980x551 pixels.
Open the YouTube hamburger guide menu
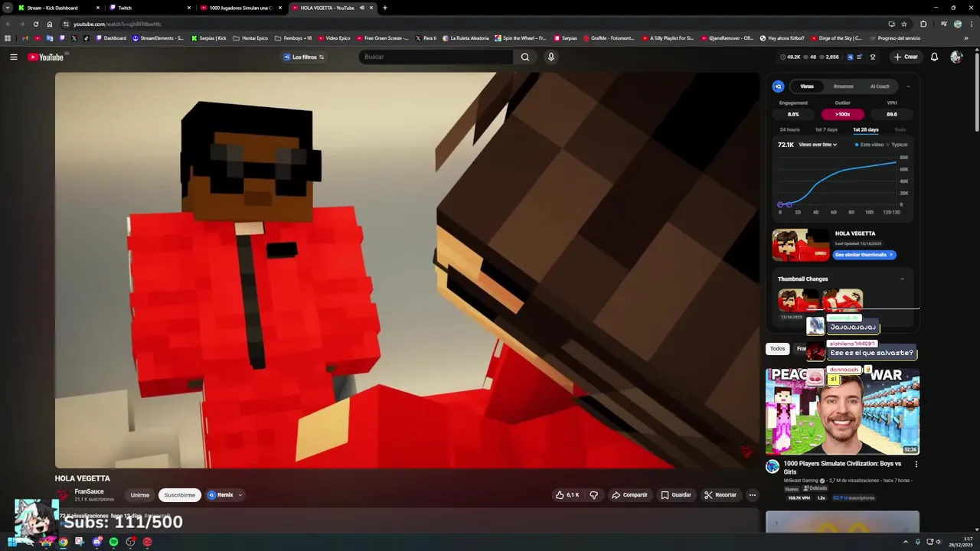pyautogui.click(x=13, y=57)
